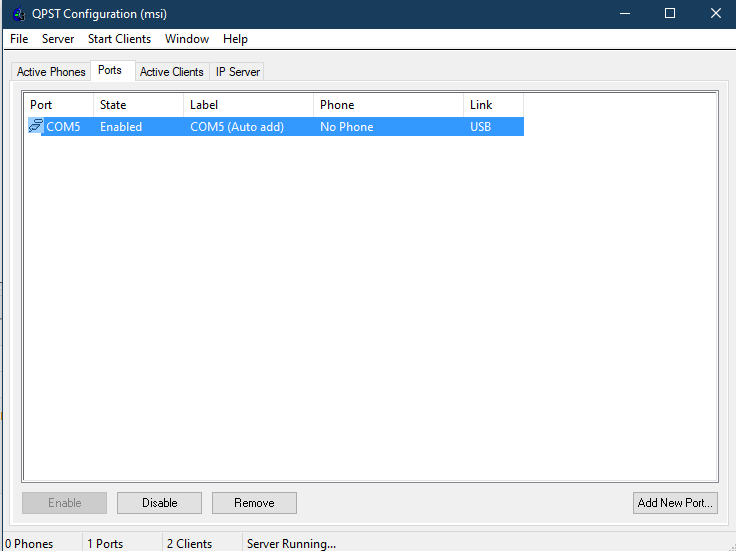Click the greyed-out Enable button
Image resolution: width=736 pixels, height=551 pixels.
point(64,503)
